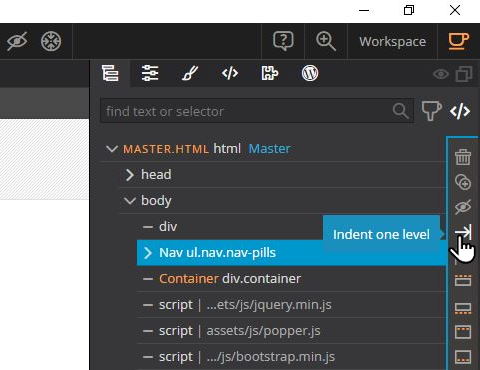Click Indent one level arrow
Screen dimensions: 480x370
click(463, 232)
